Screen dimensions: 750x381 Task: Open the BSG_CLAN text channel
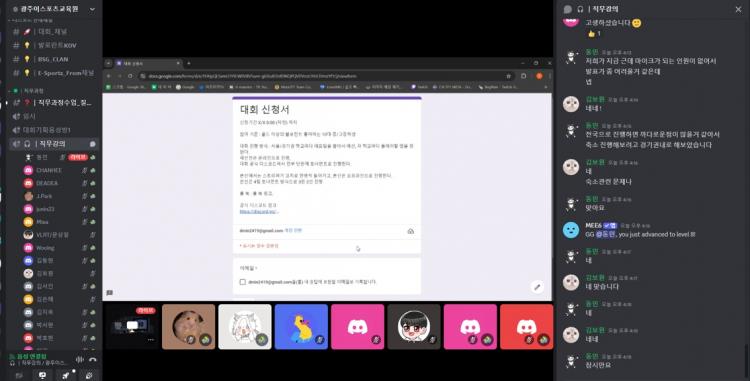coord(53,59)
